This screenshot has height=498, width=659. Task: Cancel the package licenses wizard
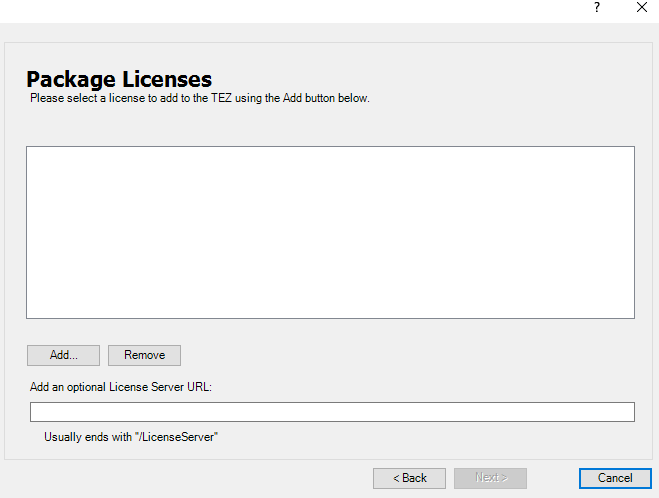(615, 478)
